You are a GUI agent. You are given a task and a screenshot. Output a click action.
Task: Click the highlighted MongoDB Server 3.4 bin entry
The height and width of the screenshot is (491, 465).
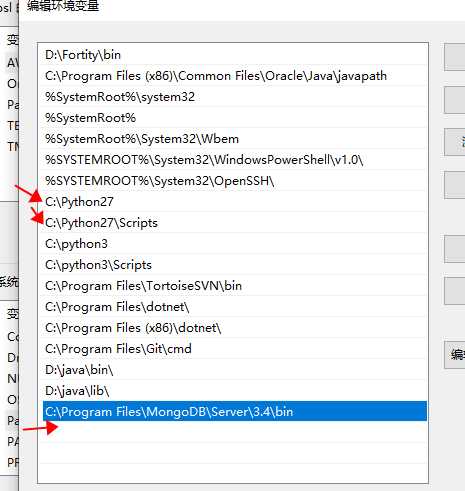(x=235, y=411)
